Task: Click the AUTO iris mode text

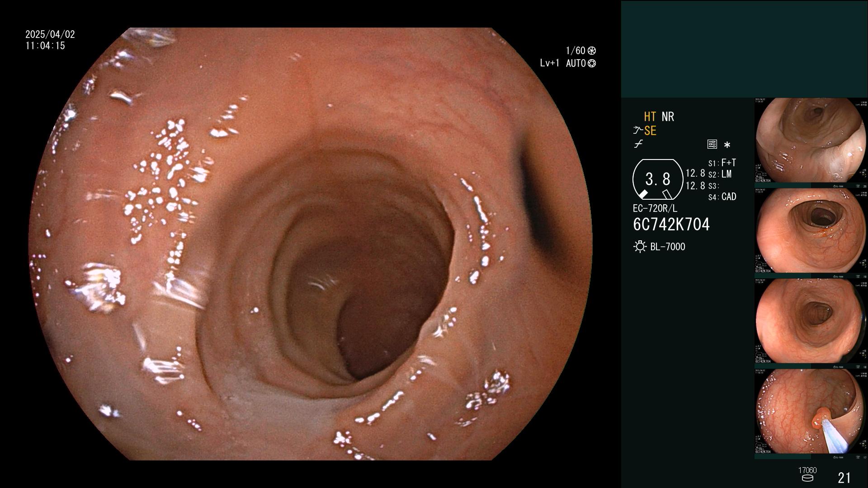Action: 576,63
